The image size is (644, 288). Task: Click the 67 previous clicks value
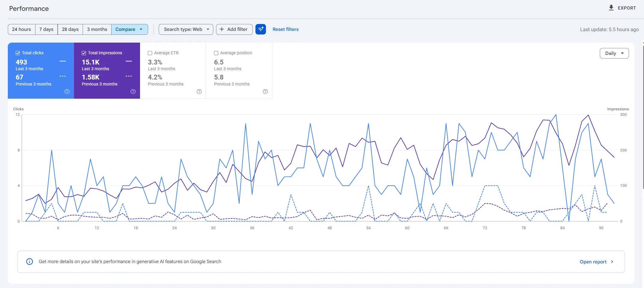(x=20, y=77)
